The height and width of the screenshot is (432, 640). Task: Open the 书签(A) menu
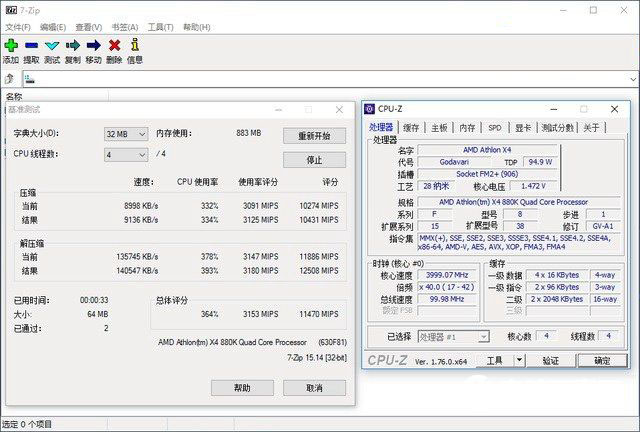[x=125, y=27]
